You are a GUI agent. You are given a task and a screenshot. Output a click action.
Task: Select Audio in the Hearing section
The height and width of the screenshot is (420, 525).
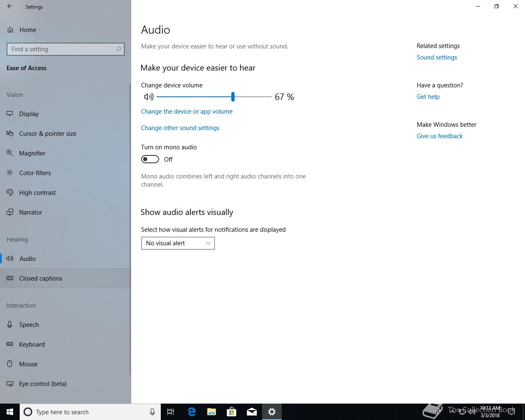(x=66, y=259)
